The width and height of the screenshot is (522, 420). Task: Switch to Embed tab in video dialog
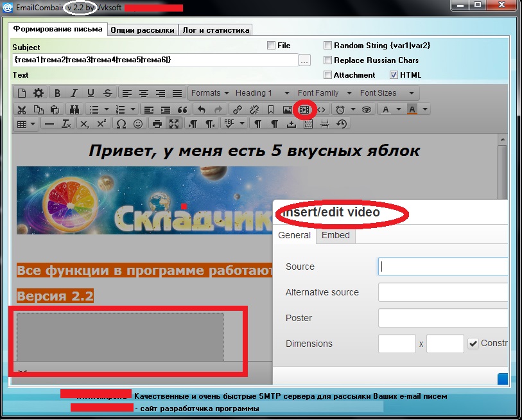tap(336, 235)
